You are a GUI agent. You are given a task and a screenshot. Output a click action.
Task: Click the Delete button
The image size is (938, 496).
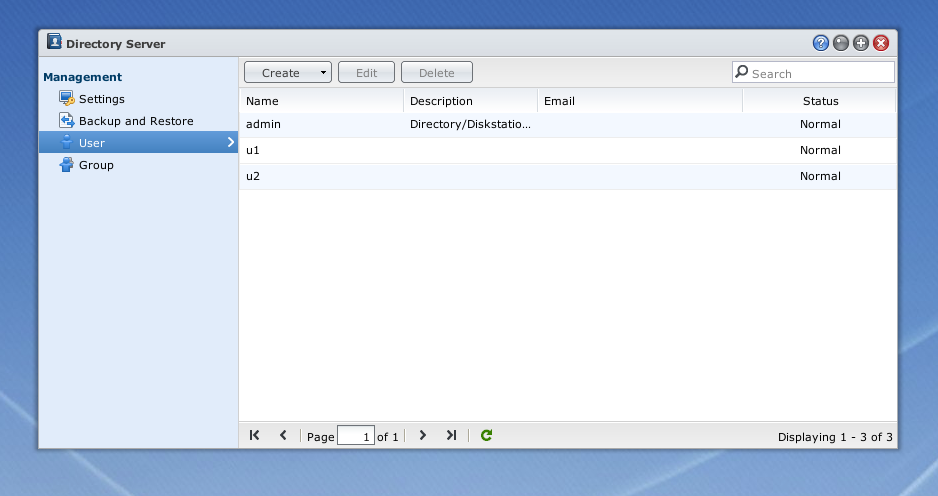[x=437, y=72]
